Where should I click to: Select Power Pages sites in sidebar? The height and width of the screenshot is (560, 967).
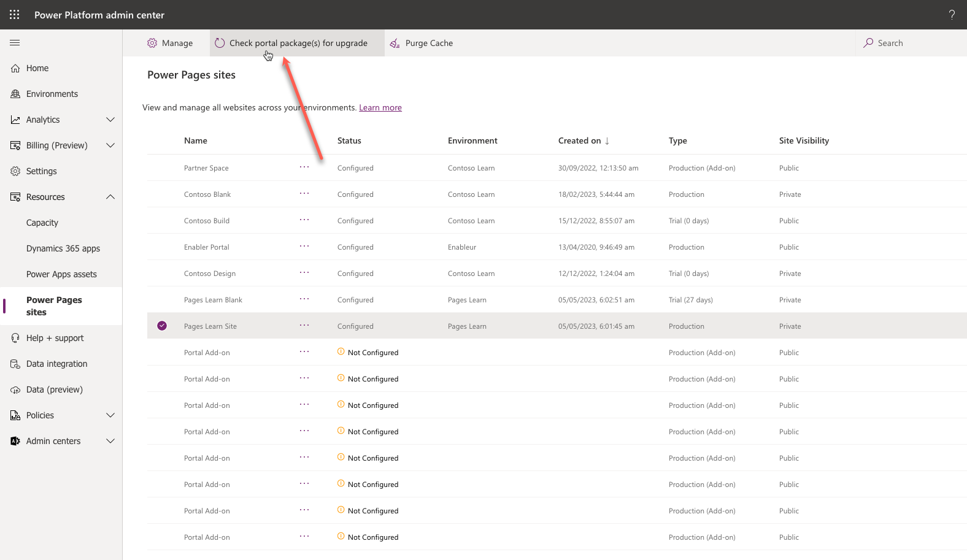click(x=61, y=306)
